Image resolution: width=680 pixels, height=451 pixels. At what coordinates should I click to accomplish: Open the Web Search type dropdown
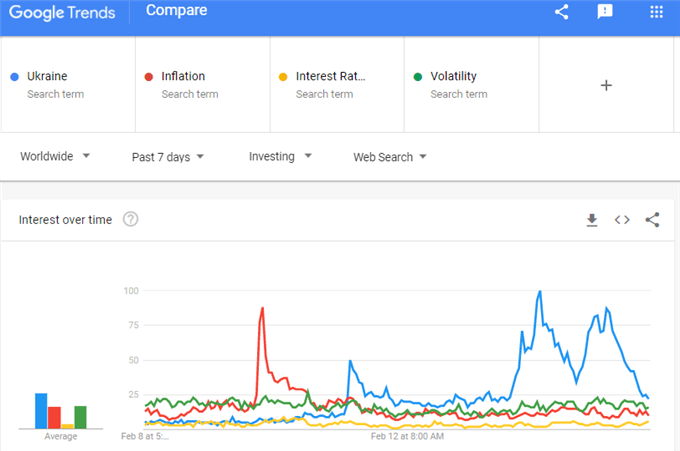[390, 157]
